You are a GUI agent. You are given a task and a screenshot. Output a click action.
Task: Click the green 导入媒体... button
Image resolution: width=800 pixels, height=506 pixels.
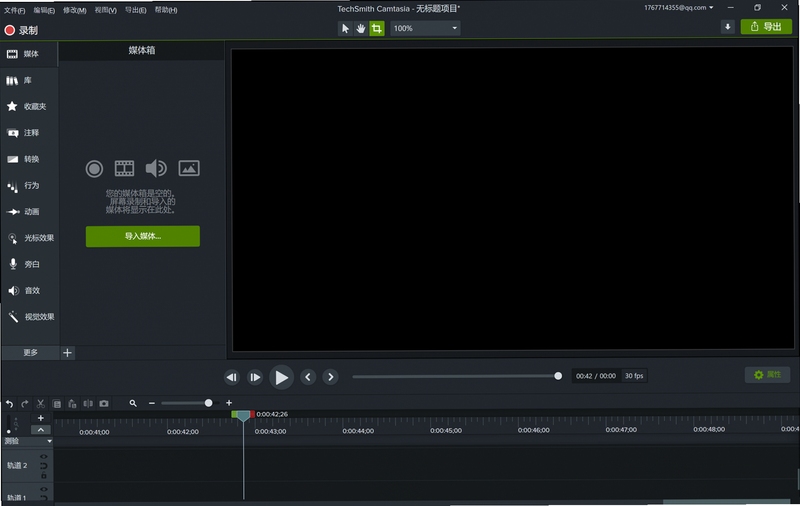coord(143,236)
